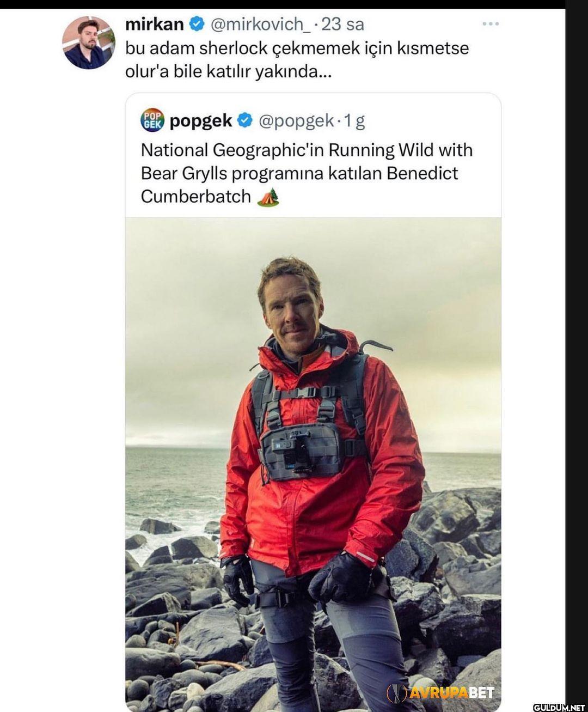The image size is (588, 712).
Task: Open the quoted tweet text about Running Wild
Action: pos(307,173)
